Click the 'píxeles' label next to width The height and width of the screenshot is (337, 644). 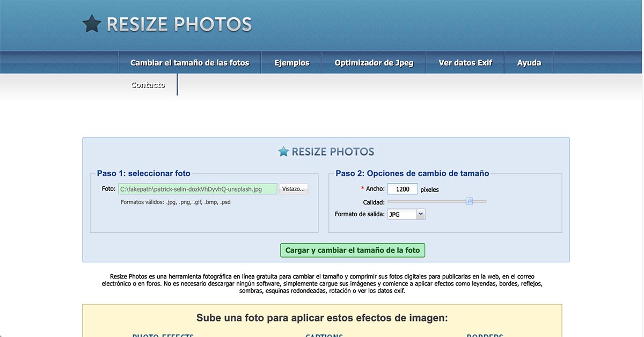tap(429, 189)
